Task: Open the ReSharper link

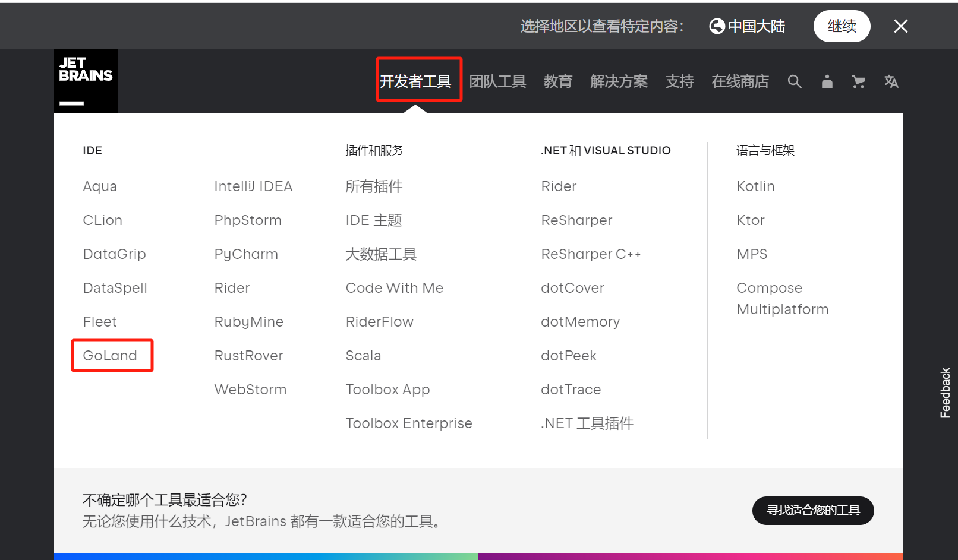Action: click(576, 220)
